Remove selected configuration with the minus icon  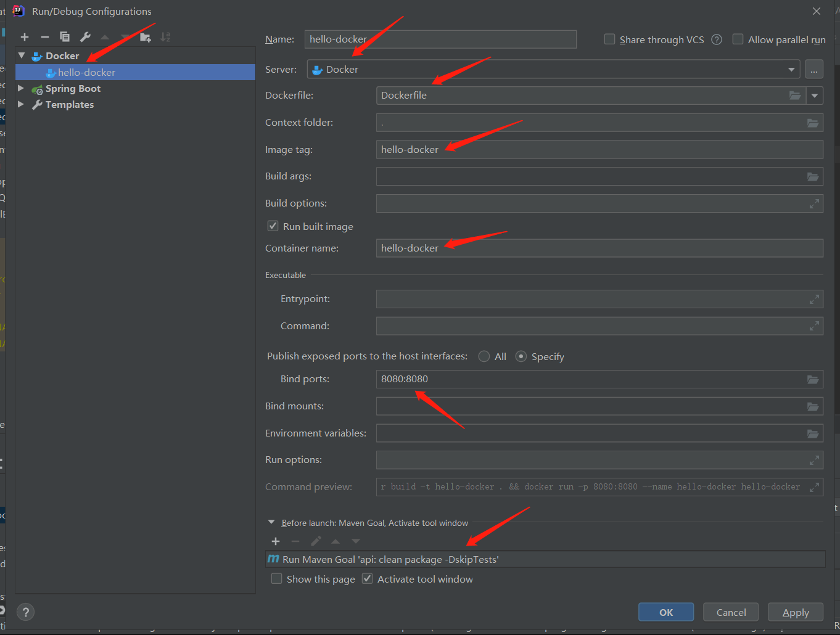coord(45,37)
